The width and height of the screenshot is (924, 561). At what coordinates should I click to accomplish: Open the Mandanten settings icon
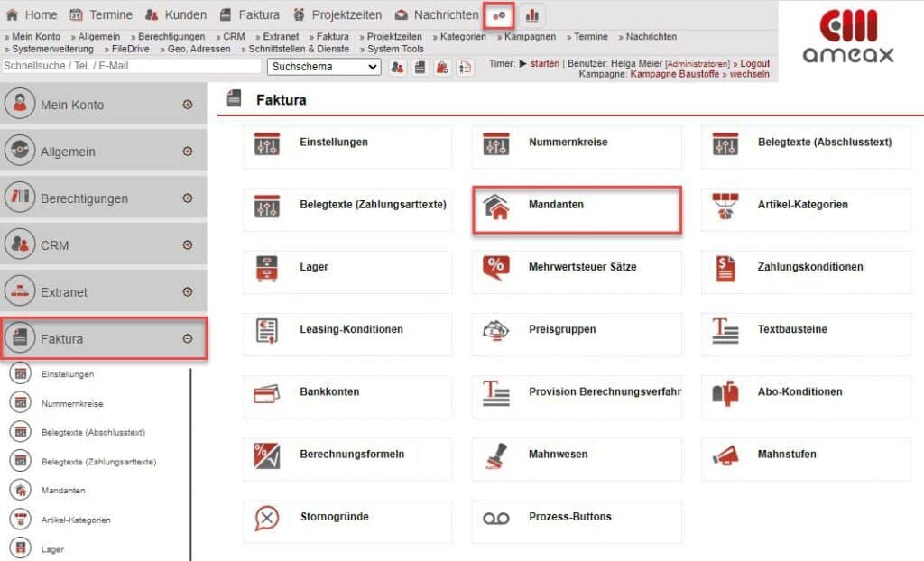(x=496, y=207)
